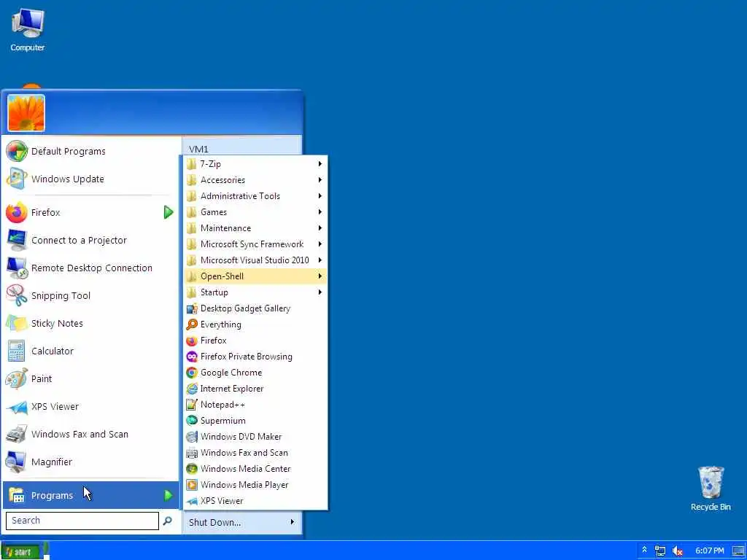Viewport: 747px width, 560px height.
Task: Open XPS Viewer in Programs submenu
Action: [x=255, y=501]
